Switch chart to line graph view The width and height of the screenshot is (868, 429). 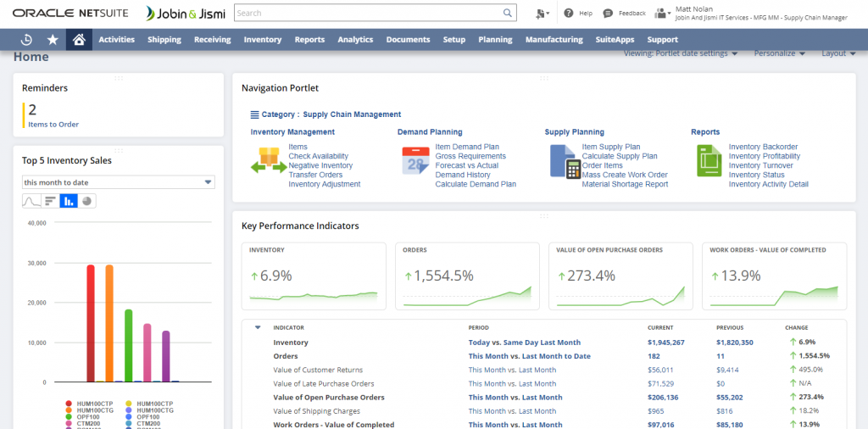pyautogui.click(x=31, y=201)
